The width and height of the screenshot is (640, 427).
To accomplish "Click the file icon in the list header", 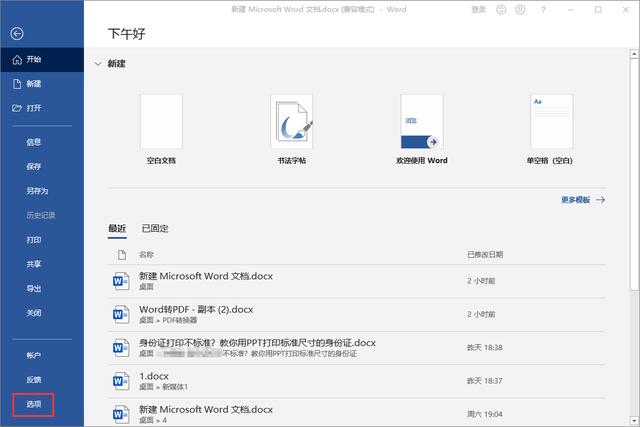I will pos(122,255).
